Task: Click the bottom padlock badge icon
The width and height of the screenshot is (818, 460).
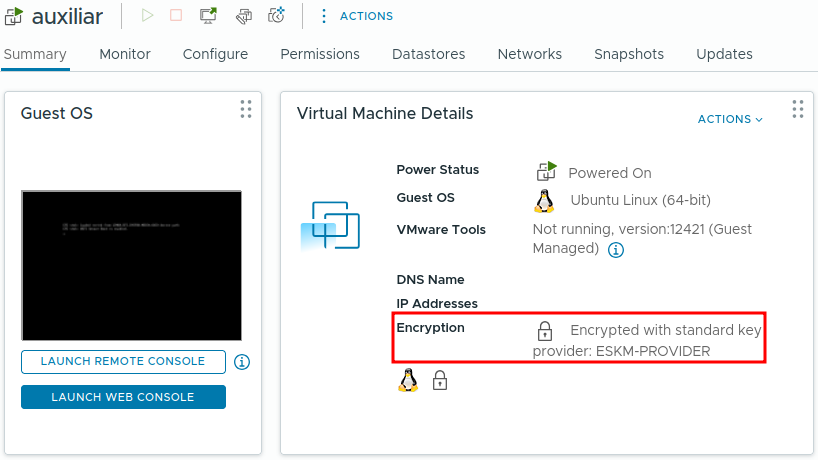Action: (440, 380)
